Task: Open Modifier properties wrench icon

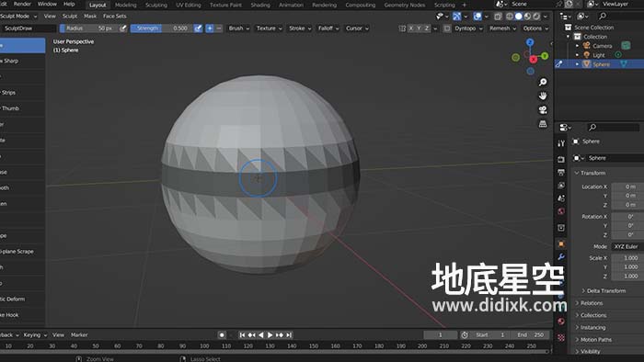Action: 561,257
